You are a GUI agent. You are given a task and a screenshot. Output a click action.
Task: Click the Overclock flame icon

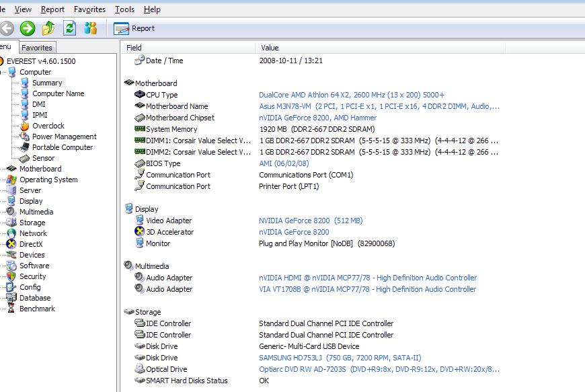coord(25,126)
